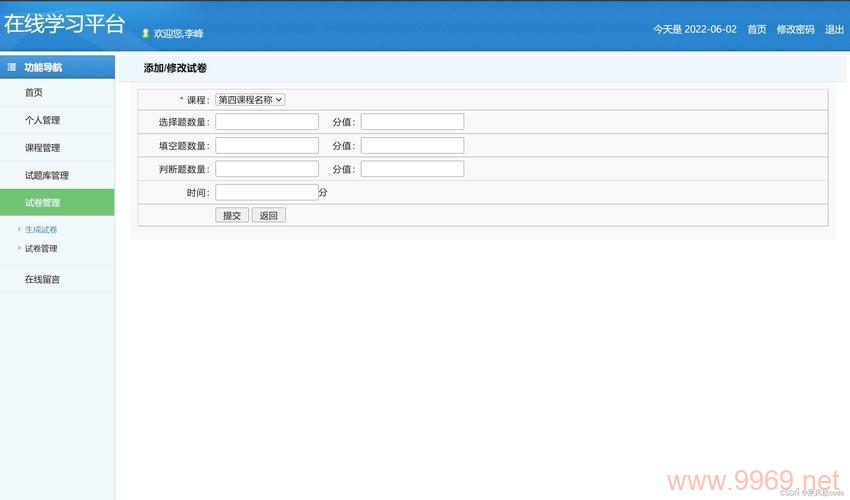
Task: Click the 分值 field for 判断题
Action: tap(413, 169)
